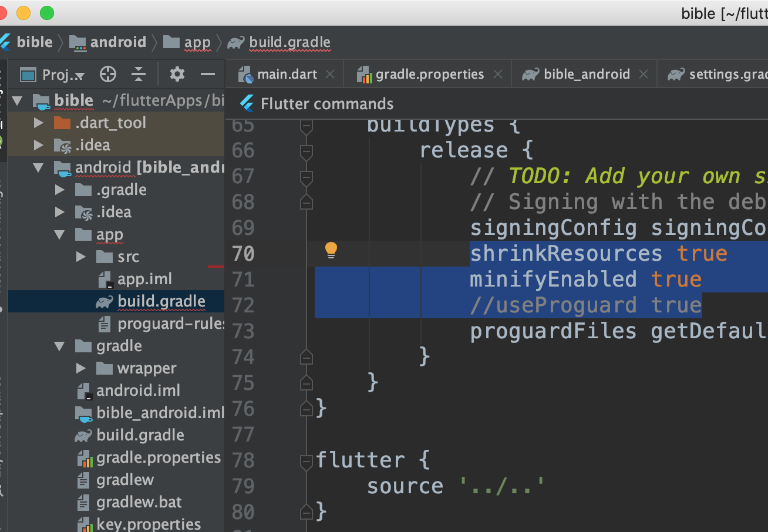768x532 pixels.
Task: Click the yellow lightbulb intention icon
Action: click(x=331, y=250)
